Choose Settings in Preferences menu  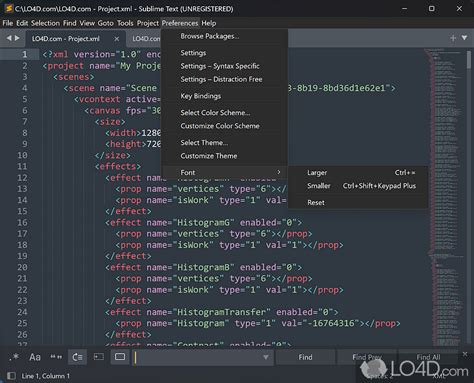pyautogui.click(x=224, y=53)
